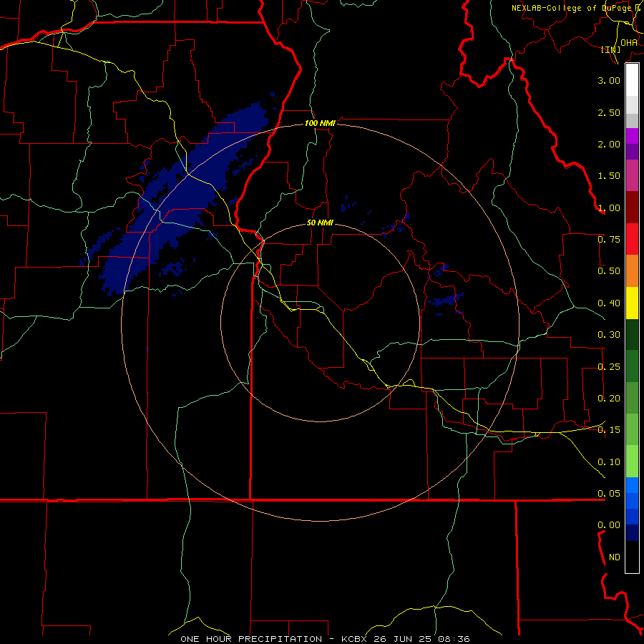Choose the orange swatch at 0.50
The image size is (644, 644).
632,270
